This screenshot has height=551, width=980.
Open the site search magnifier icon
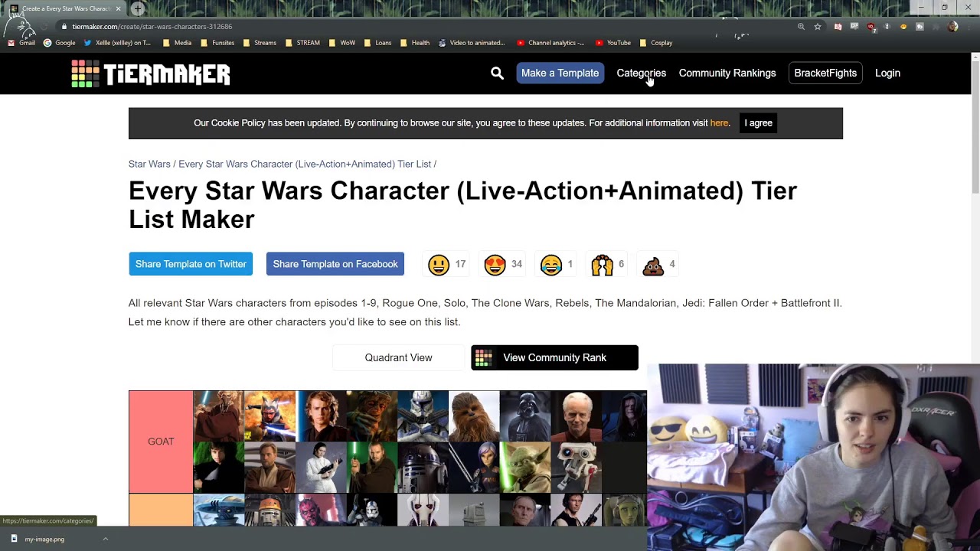pos(497,73)
